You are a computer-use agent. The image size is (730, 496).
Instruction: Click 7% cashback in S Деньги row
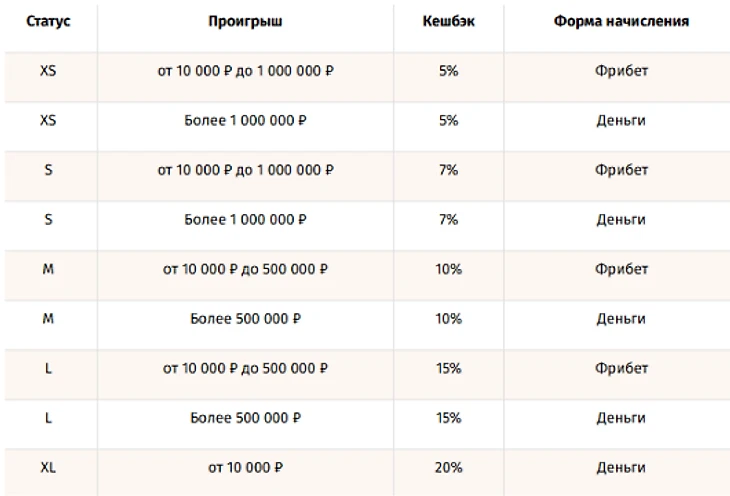point(448,219)
